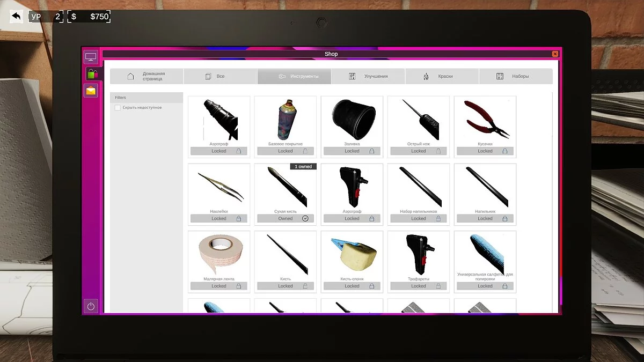Click Locked button under Универсальная салфетка
This screenshot has height=362, width=644.
pyautogui.click(x=485, y=286)
